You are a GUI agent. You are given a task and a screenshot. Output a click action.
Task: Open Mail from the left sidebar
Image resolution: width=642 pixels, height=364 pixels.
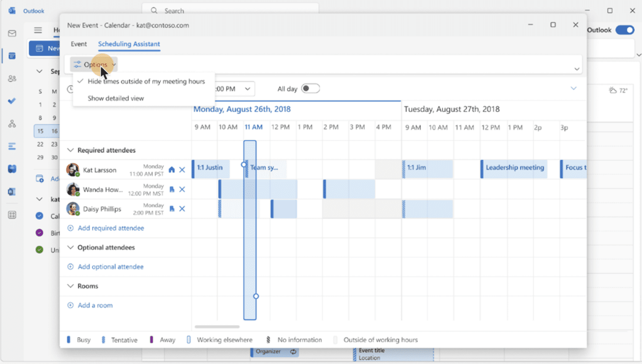tap(12, 33)
